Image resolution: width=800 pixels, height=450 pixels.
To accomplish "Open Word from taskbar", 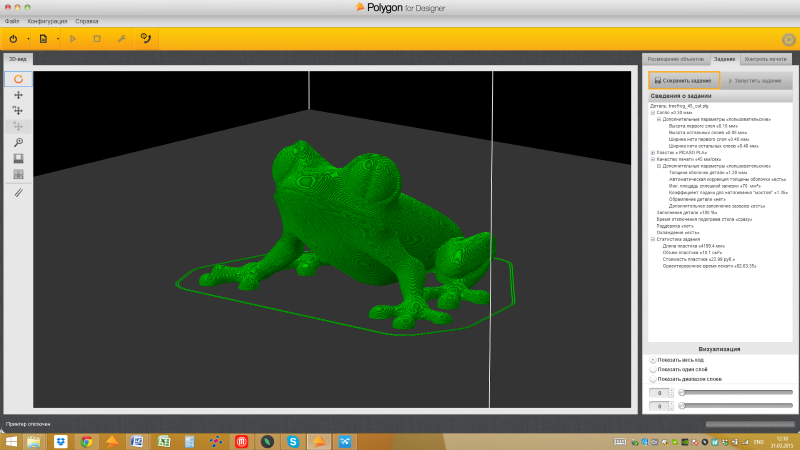I will [x=137, y=441].
